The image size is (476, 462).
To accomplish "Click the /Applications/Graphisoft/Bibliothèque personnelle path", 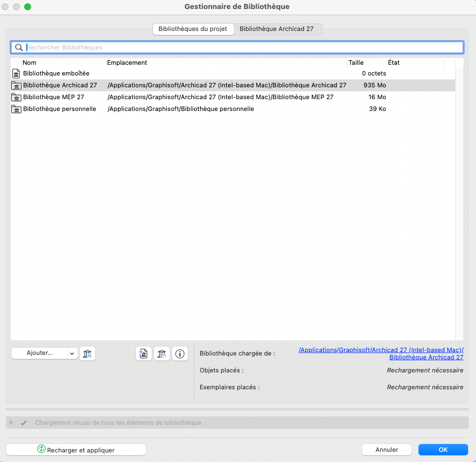I will [181, 109].
